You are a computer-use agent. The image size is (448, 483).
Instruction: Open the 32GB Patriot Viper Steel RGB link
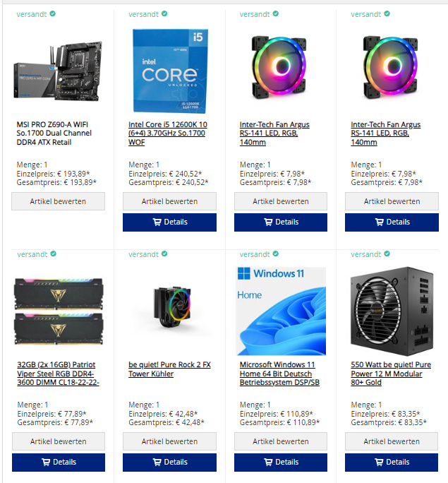click(x=58, y=374)
